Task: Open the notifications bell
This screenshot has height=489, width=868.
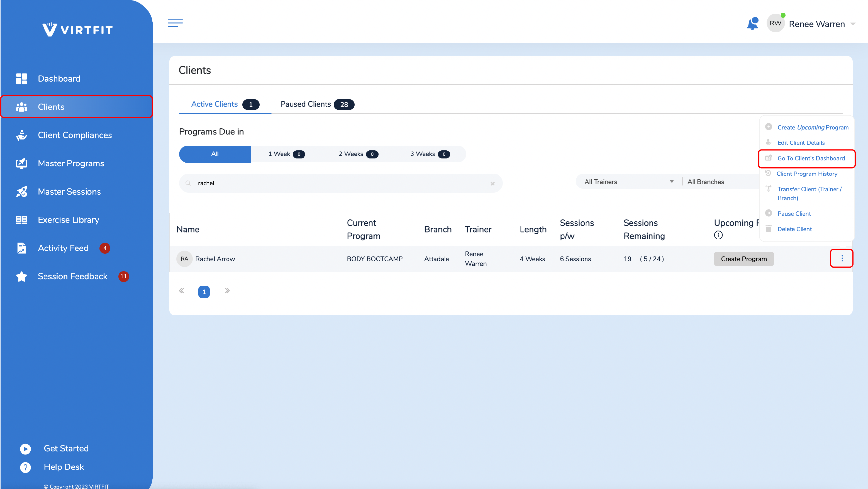Action: point(752,24)
